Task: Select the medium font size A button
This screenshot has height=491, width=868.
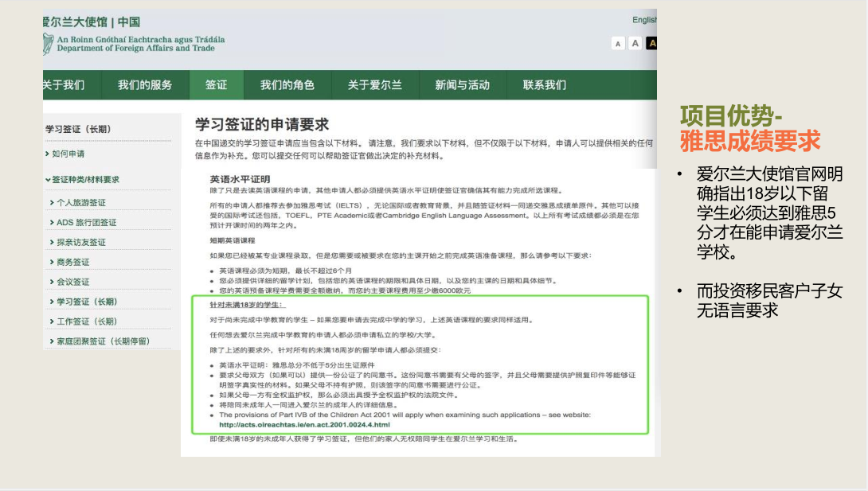Action: (635, 43)
